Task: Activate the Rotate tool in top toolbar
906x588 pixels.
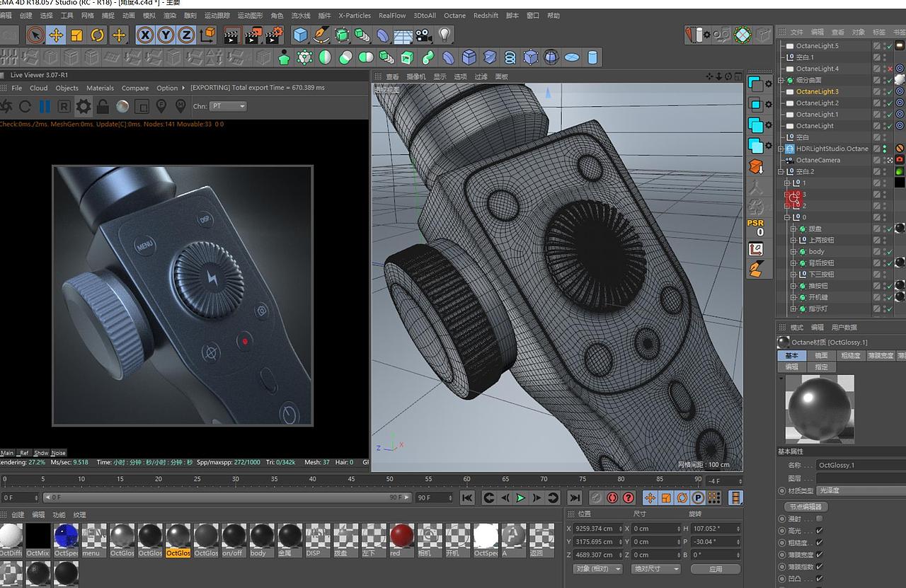Action: 97,35
